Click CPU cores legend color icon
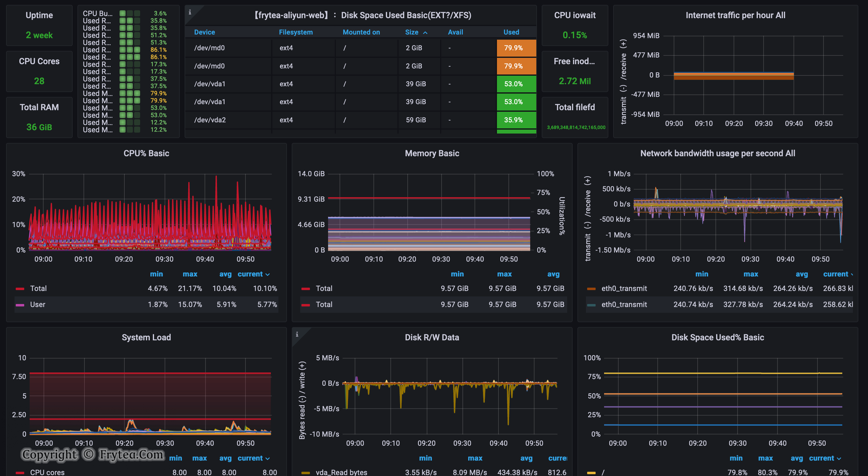Screen dimensions: 868x476 point(20,472)
